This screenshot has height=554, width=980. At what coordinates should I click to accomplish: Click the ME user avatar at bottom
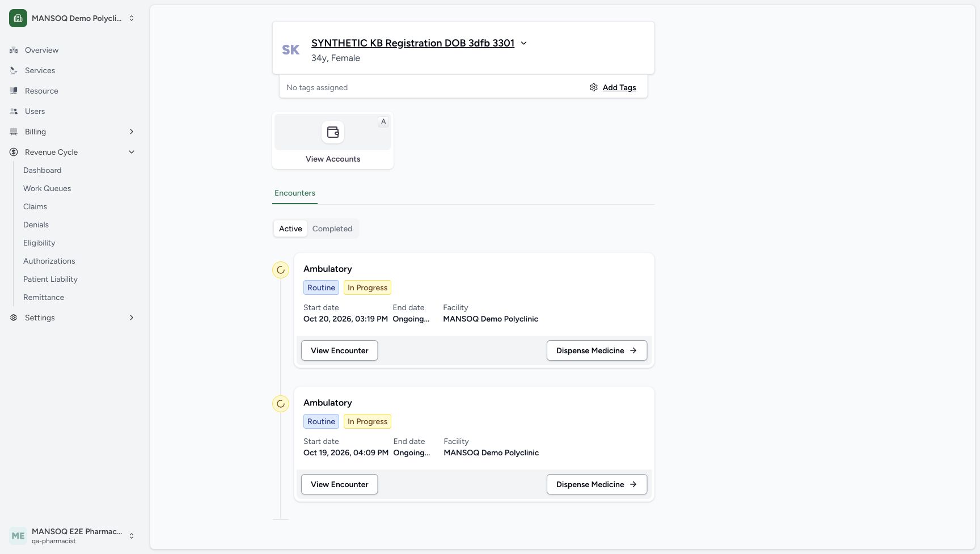point(18,535)
